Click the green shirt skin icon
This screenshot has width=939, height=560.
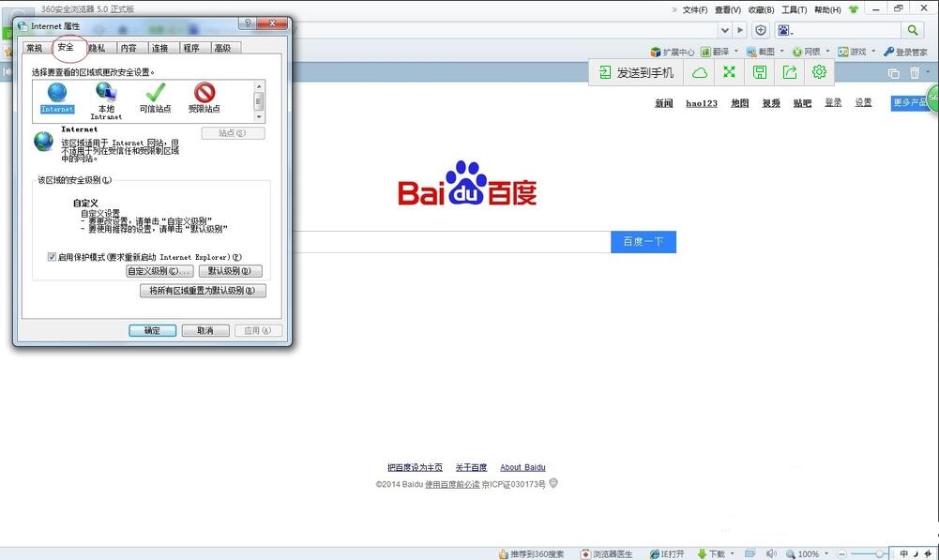[x=854, y=9]
